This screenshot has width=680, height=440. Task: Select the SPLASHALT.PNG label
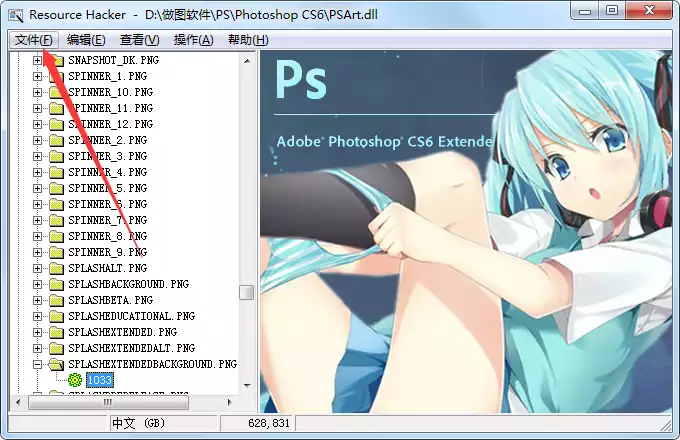[108, 268]
